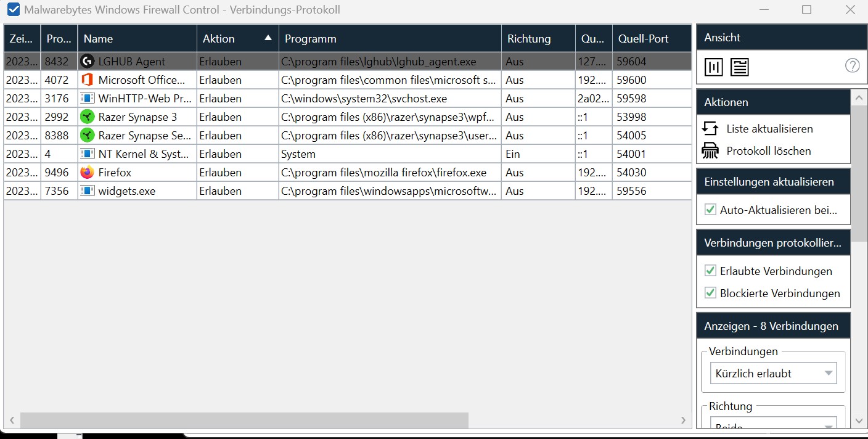This screenshot has width=868, height=439.
Task: Click source port 54030 cell
Action: tap(652, 173)
